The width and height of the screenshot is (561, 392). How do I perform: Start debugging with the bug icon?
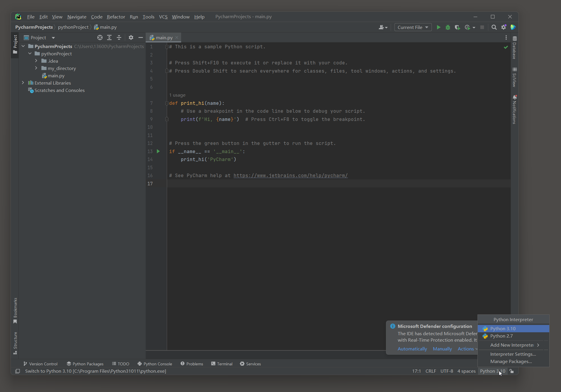[448, 27]
